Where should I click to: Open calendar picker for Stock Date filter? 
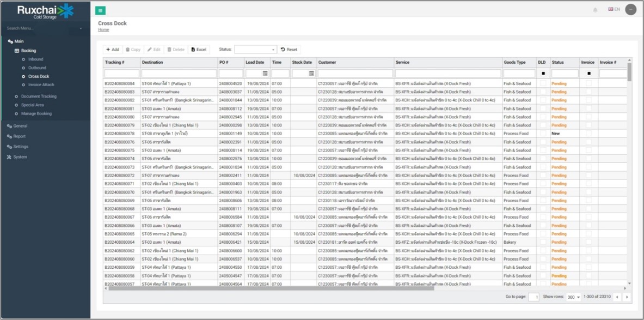(x=312, y=73)
